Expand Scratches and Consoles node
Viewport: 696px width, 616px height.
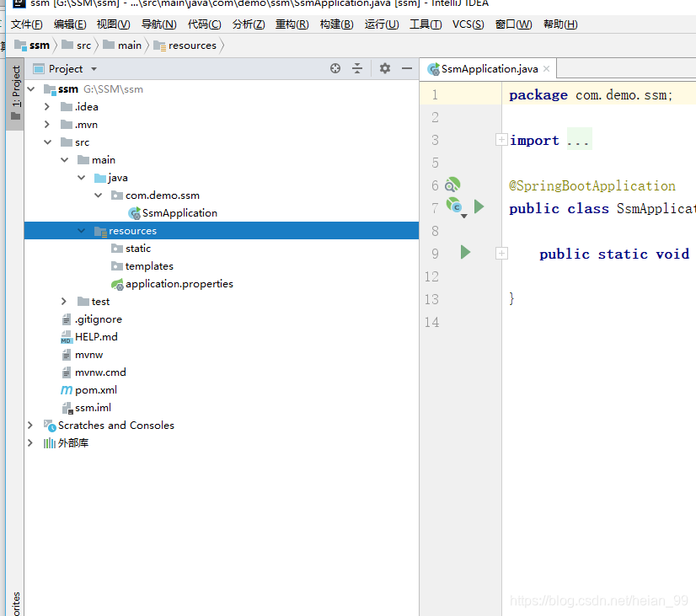tap(30, 426)
